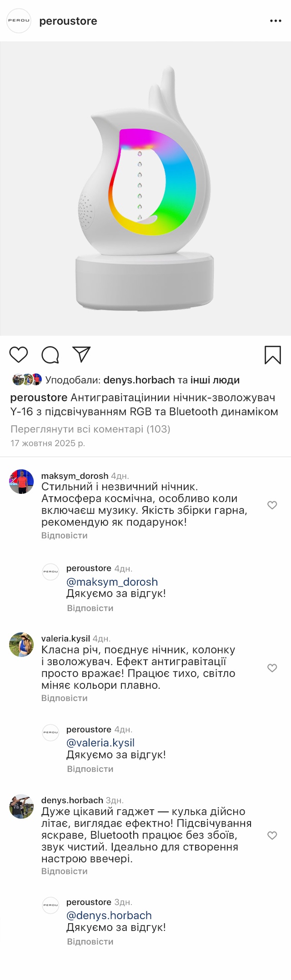
Task: Open the @valeria.kysil mention link
Action: (x=100, y=742)
